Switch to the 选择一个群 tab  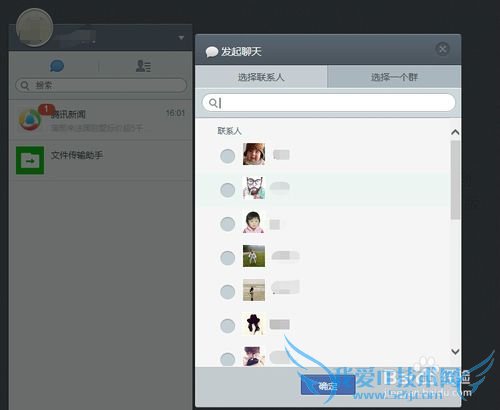[x=394, y=77]
